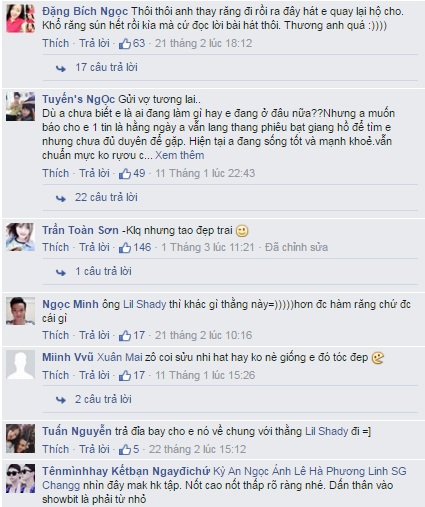Viewport: 425px width, 507px height.
Task: Open Tênmìnhhay Kếtbạn Ngayđichứ profile name
Action: 126,471
